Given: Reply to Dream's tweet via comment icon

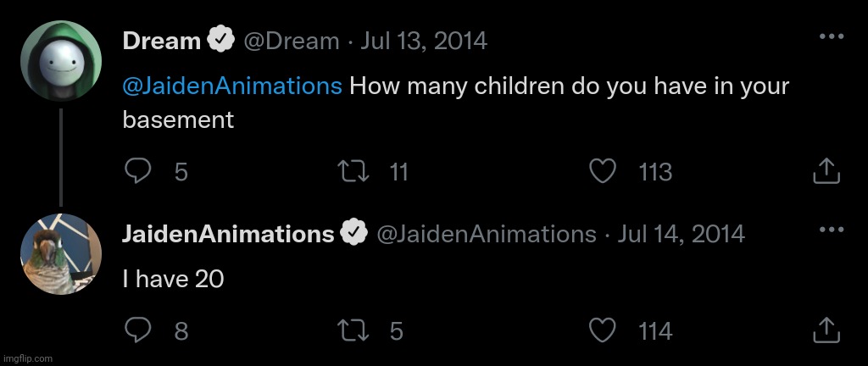Looking at the screenshot, I should (137, 171).
